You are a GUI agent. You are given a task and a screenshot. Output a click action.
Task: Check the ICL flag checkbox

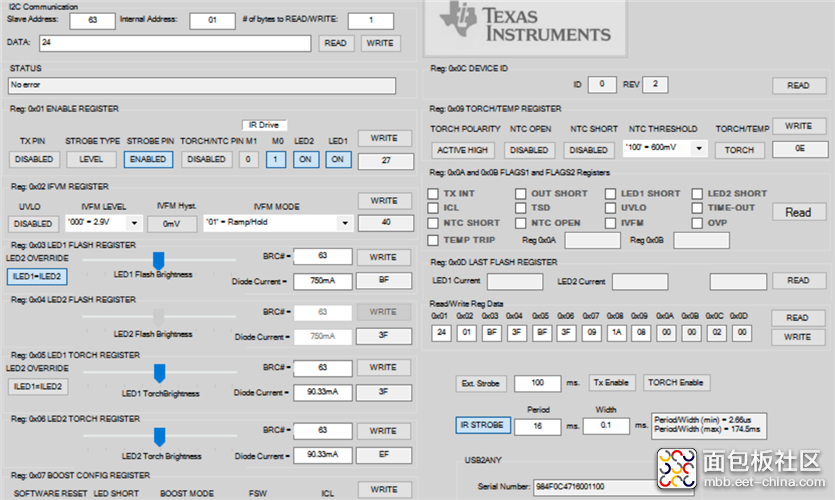point(433,208)
